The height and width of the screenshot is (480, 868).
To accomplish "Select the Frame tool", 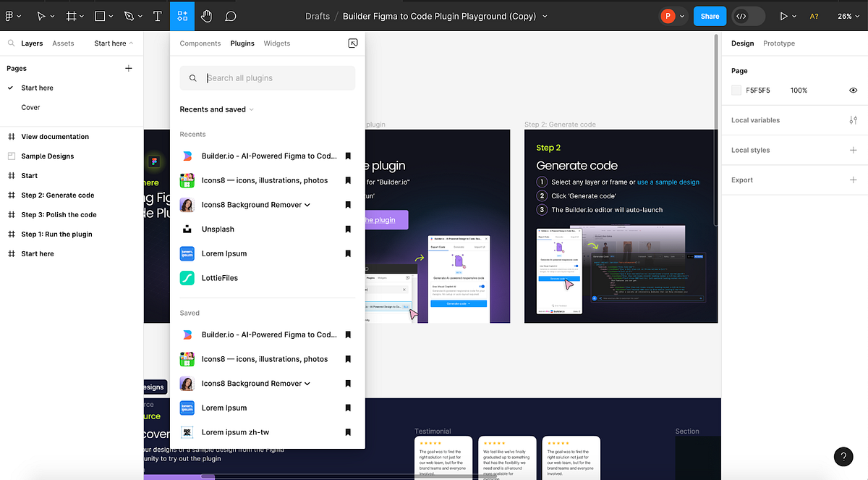I will [72, 15].
